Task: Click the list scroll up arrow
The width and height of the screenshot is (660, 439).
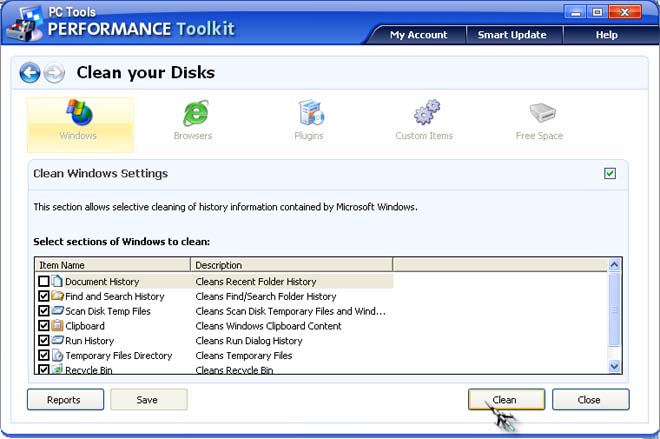Action: 614,265
